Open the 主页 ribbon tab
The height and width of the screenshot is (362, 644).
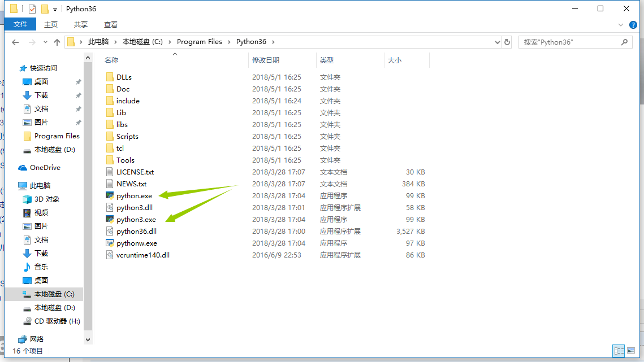click(x=51, y=25)
